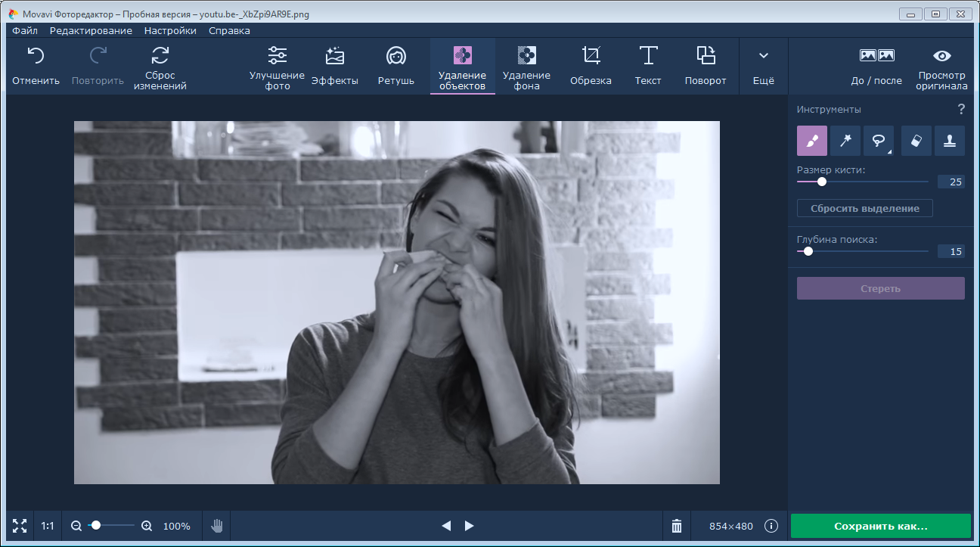
Task: Toggle Просмотр оригинала eye view
Action: pos(942,66)
